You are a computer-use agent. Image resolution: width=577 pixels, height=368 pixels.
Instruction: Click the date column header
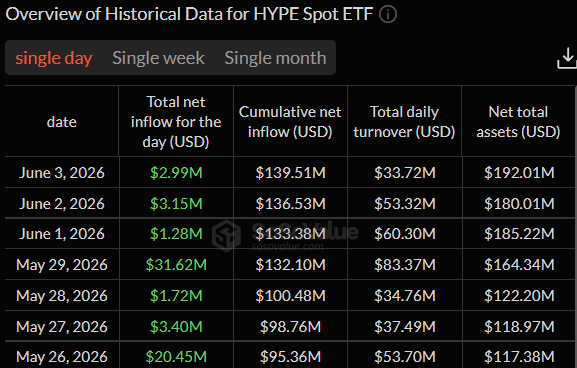coord(62,122)
